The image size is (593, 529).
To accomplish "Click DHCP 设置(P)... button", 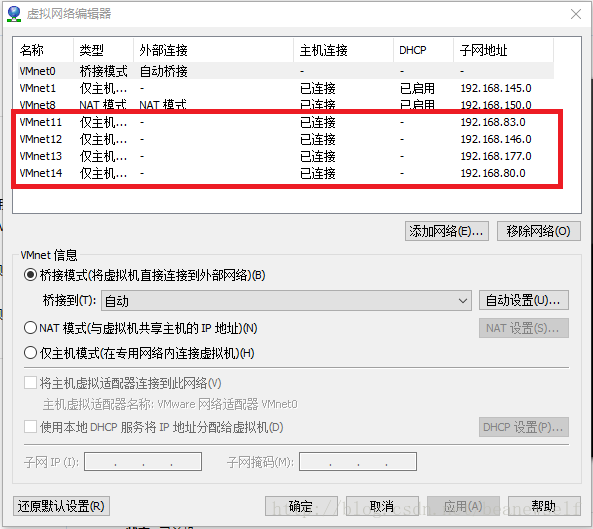I will (524, 427).
